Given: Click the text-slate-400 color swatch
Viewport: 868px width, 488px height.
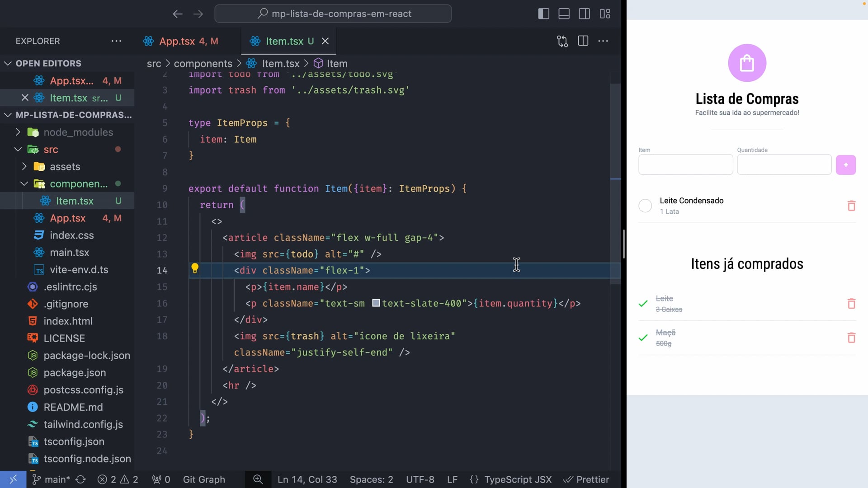Looking at the screenshot, I should [x=376, y=303].
